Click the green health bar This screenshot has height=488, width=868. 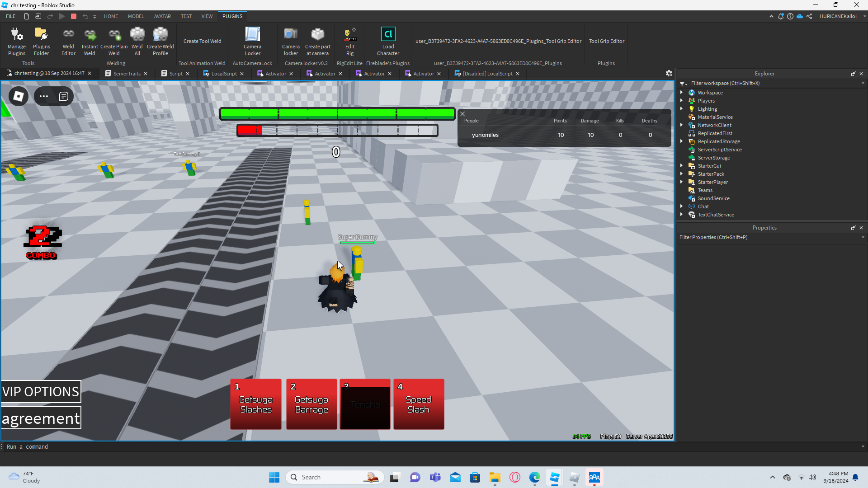pos(337,114)
